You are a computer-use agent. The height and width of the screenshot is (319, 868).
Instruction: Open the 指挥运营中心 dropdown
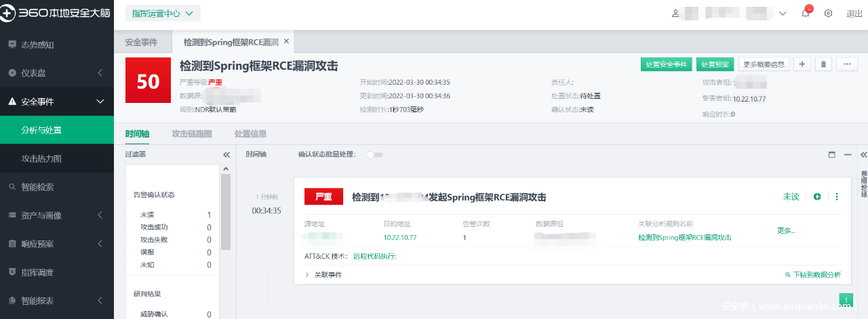(x=162, y=13)
